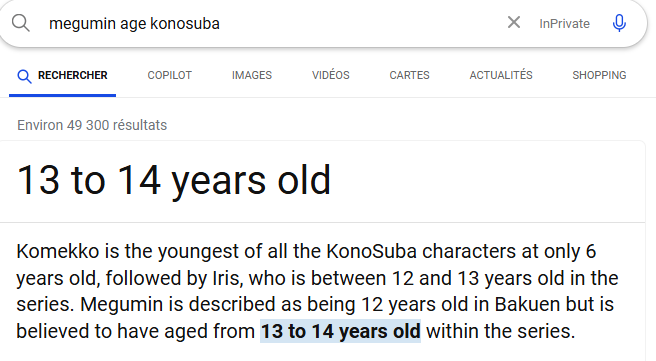
Task: Switch to the COPILOT tab
Action: tap(169, 75)
